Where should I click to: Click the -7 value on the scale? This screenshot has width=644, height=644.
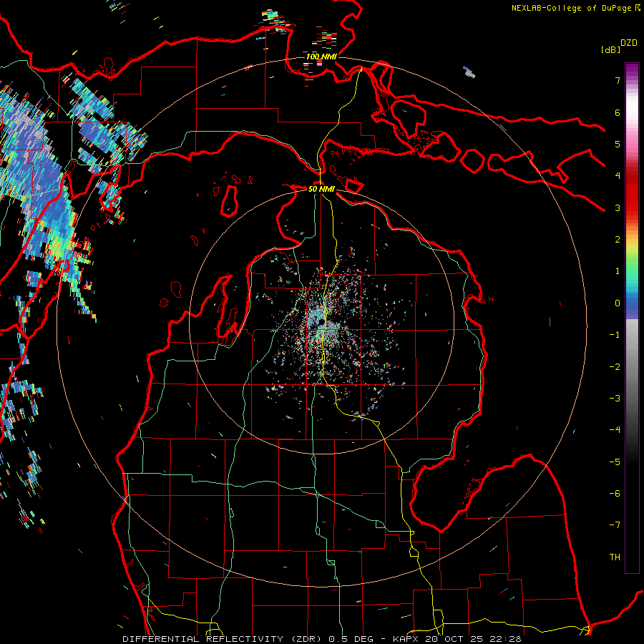[615, 525]
